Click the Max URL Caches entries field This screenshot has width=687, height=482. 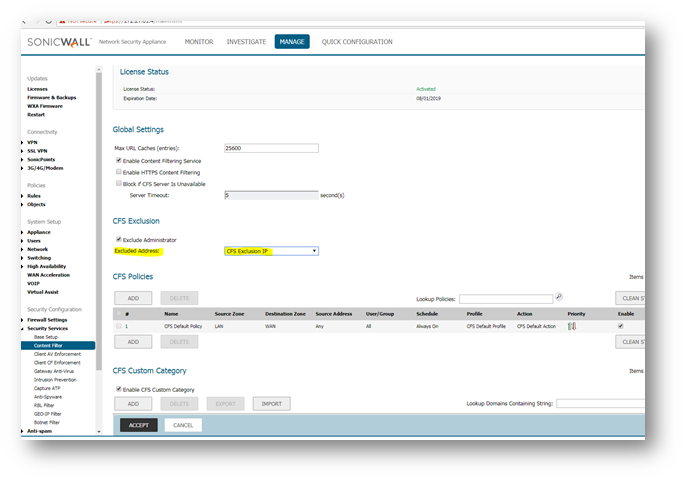click(271, 148)
